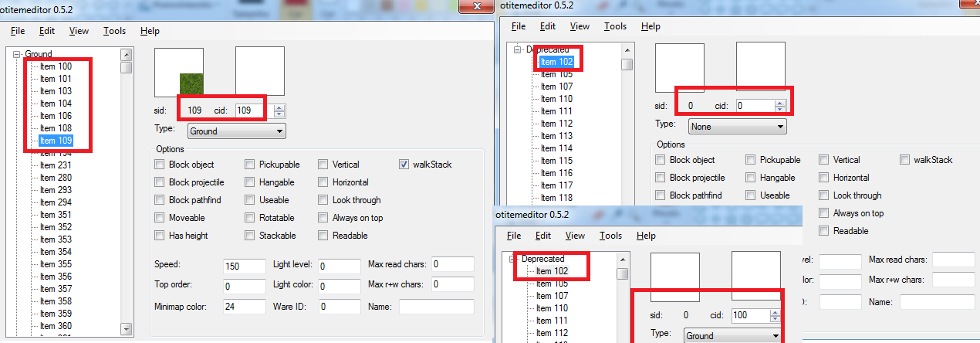Collapse the Ground tree node in left window
The width and height of the screenshot is (980, 343).
coord(16,55)
